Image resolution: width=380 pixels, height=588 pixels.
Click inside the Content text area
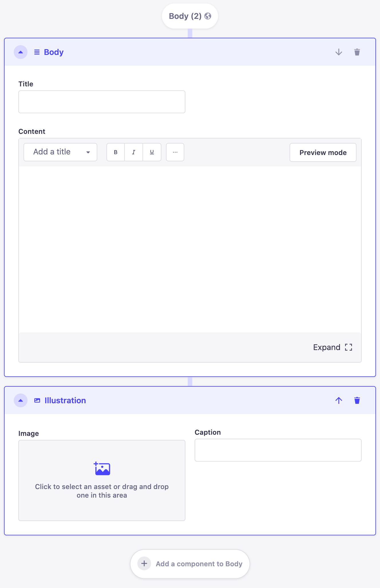click(x=190, y=249)
